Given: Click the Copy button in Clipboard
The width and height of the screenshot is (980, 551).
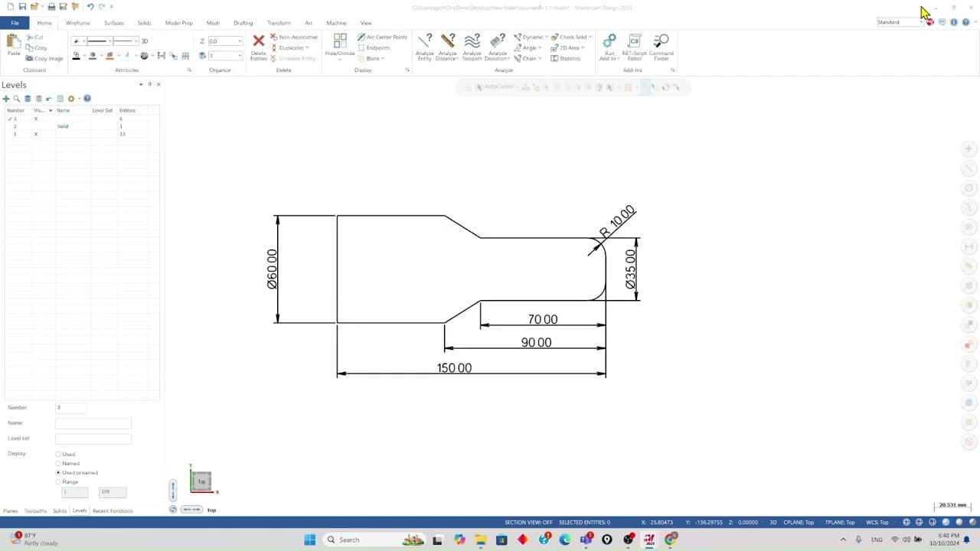Looking at the screenshot, I should coord(37,47).
